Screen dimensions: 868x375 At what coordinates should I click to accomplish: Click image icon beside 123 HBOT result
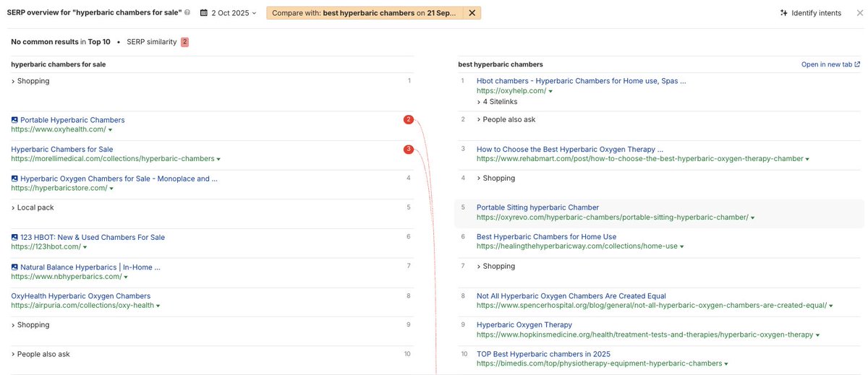pos(14,238)
